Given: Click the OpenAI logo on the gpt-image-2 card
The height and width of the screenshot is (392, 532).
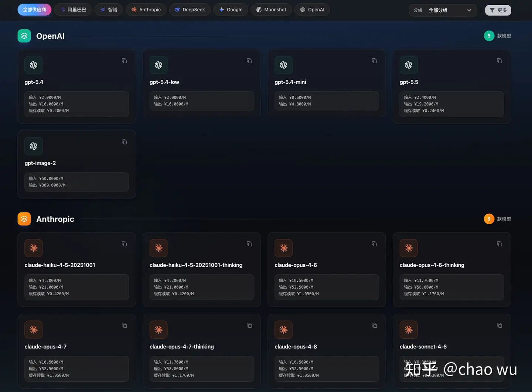Looking at the screenshot, I should click(x=34, y=146).
